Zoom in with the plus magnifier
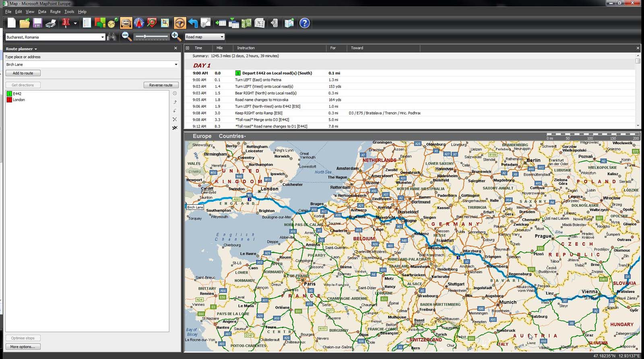The height and width of the screenshot is (359, 644). click(x=176, y=37)
